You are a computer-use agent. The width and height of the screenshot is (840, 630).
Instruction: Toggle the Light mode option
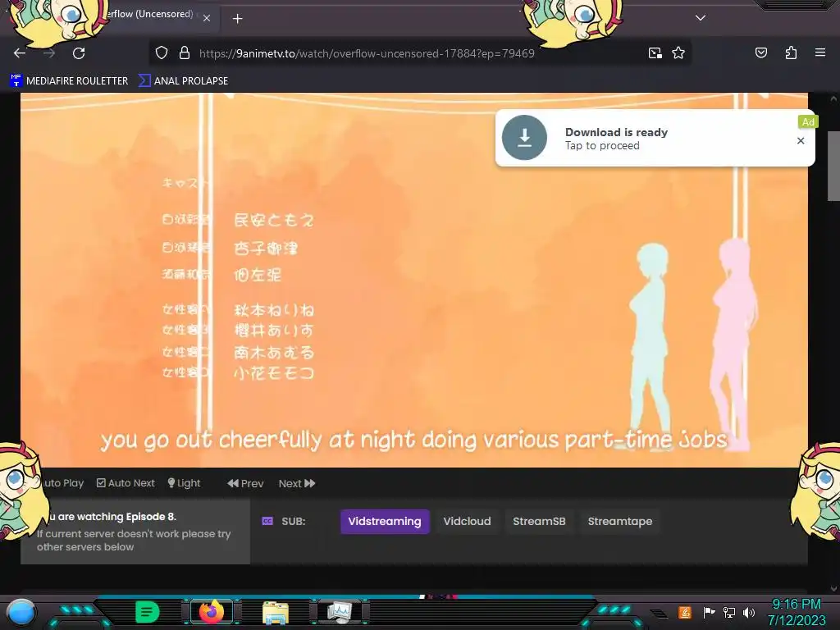[184, 483]
